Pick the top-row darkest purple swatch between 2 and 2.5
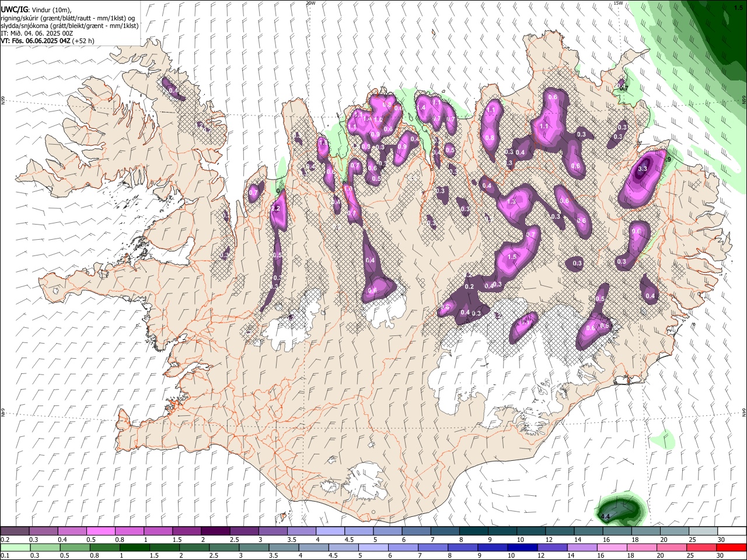Screen dimensions: 747x560 click(215, 531)
